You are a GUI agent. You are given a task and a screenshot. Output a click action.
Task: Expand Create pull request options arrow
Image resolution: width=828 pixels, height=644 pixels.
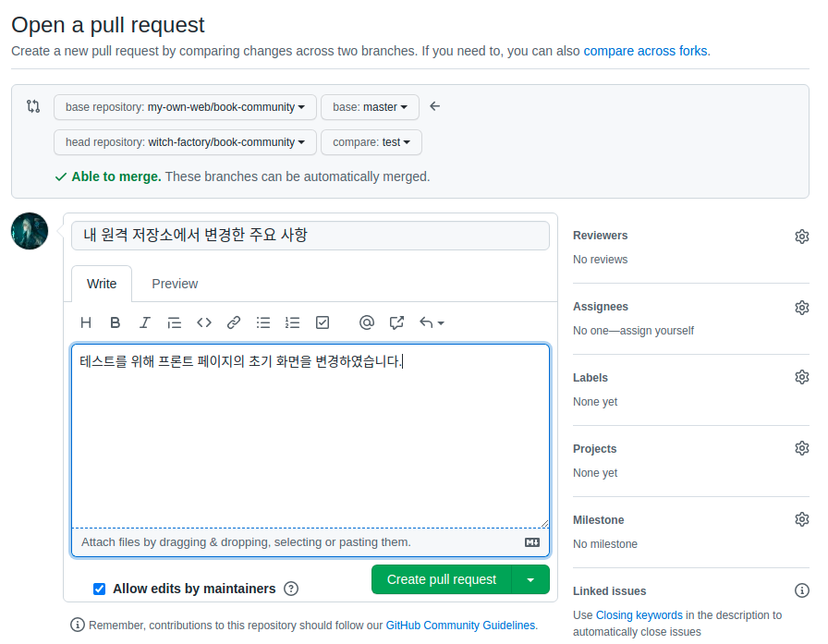point(530,579)
